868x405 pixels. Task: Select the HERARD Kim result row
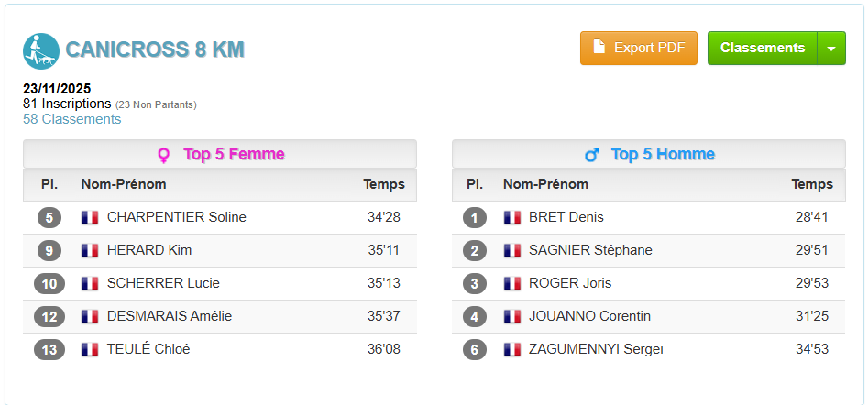[220, 250]
